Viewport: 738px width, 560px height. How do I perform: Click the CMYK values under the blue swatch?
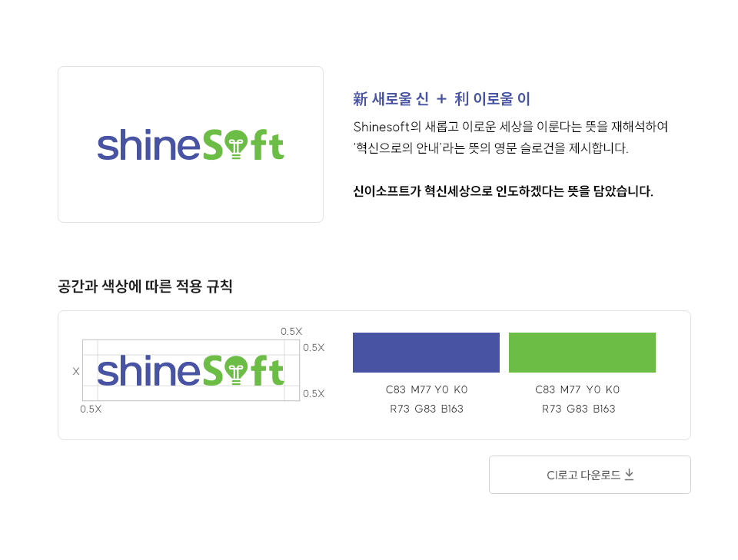click(426, 389)
